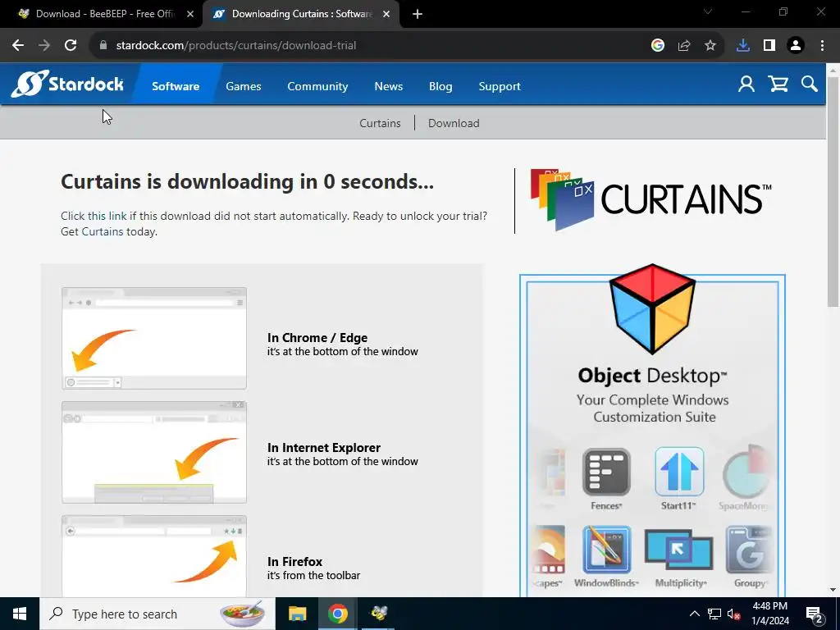Click the Object Desktop cube logo
Image resolution: width=840 pixels, height=630 pixels.
(x=652, y=309)
